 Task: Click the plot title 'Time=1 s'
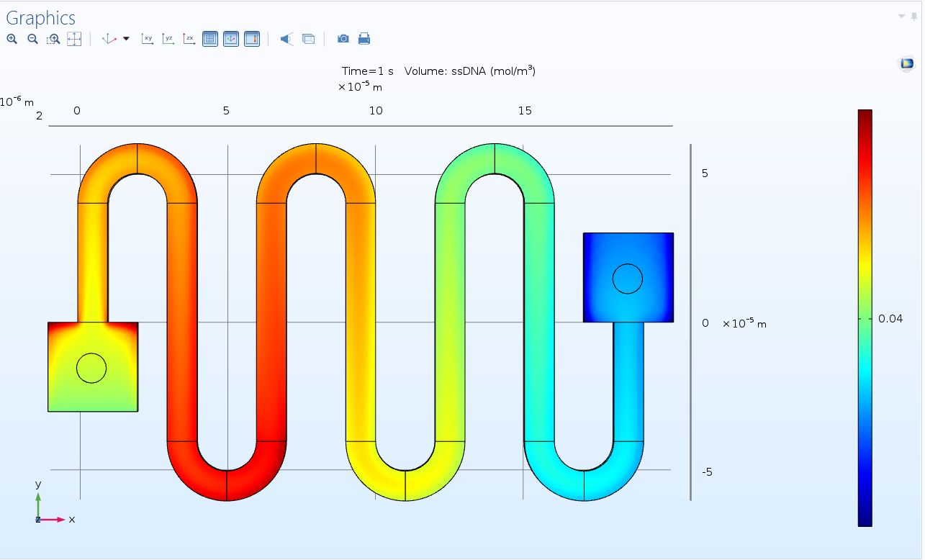pyautogui.click(x=368, y=71)
